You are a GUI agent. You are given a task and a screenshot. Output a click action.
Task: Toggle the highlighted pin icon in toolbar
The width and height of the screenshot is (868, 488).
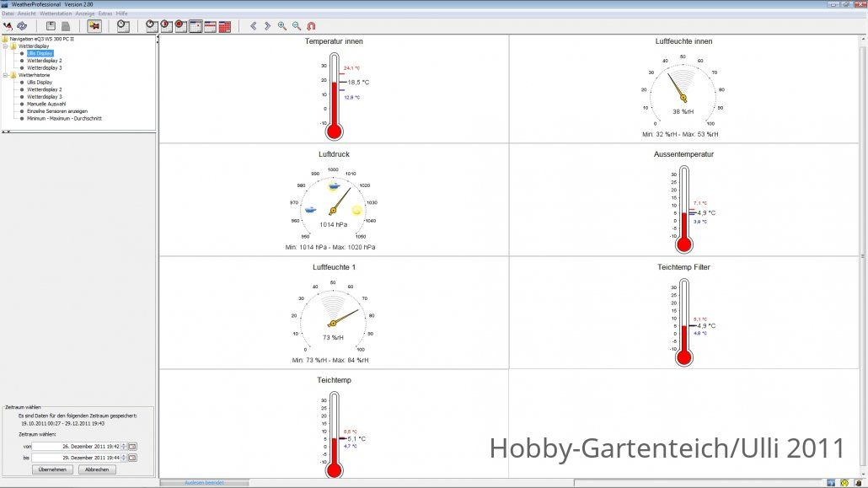pos(94,26)
